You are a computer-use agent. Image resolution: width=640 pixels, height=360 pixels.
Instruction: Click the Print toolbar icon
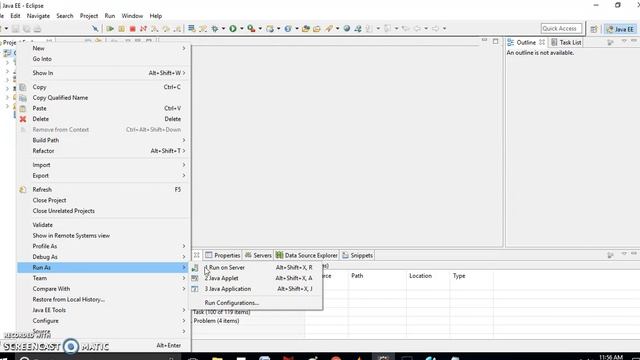pyautogui.click(x=37, y=29)
